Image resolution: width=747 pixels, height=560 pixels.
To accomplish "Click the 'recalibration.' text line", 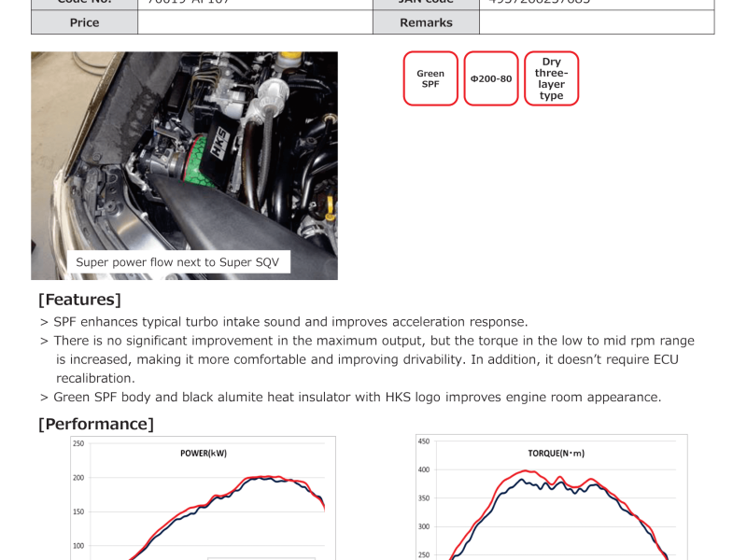I will pos(96,379).
